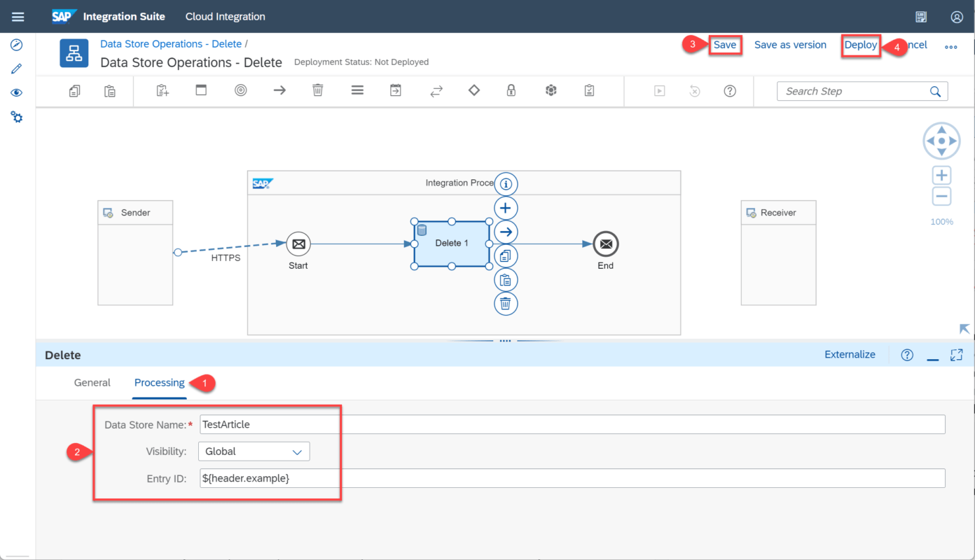Screen dimensions: 975x560
Task: Open the more options ellipsis menu
Action: (x=951, y=47)
